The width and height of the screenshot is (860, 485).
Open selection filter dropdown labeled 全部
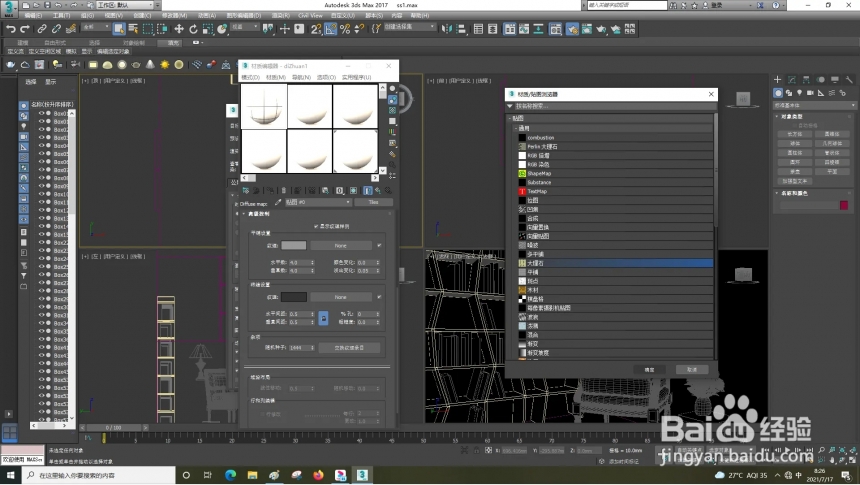tap(97, 27)
